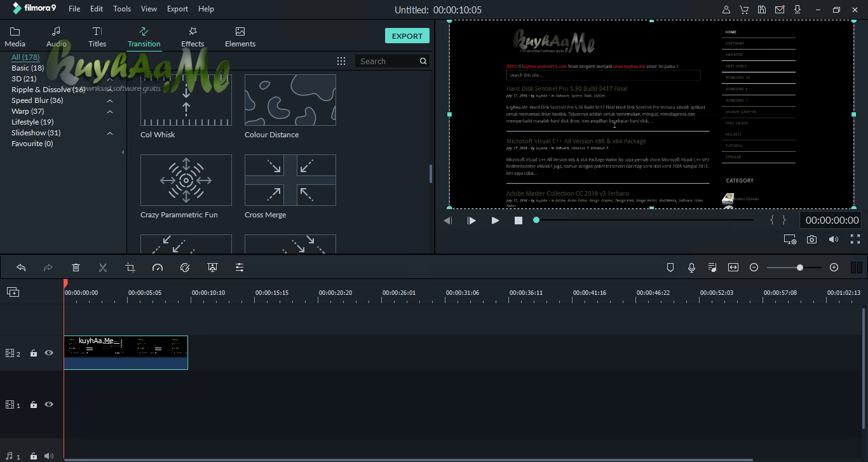Step back one frame in the preview
Screen dimensions: 868x462
[448, 221]
